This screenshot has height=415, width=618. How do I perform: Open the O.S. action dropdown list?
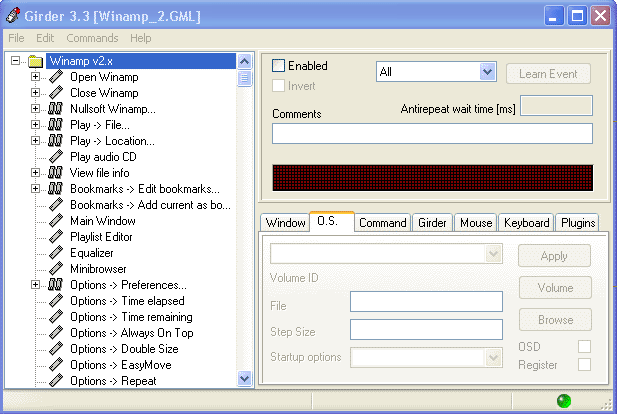pyautogui.click(x=493, y=253)
